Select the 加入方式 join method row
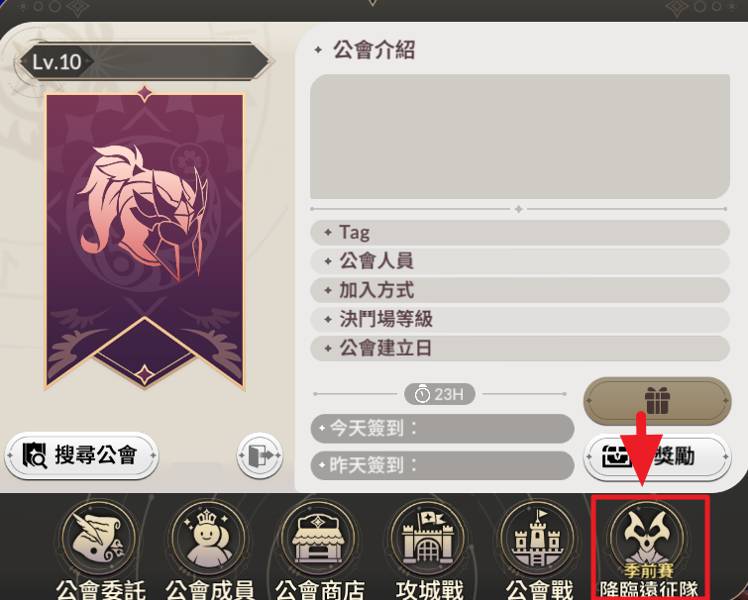The image size is (748, 600). (520, 290)
